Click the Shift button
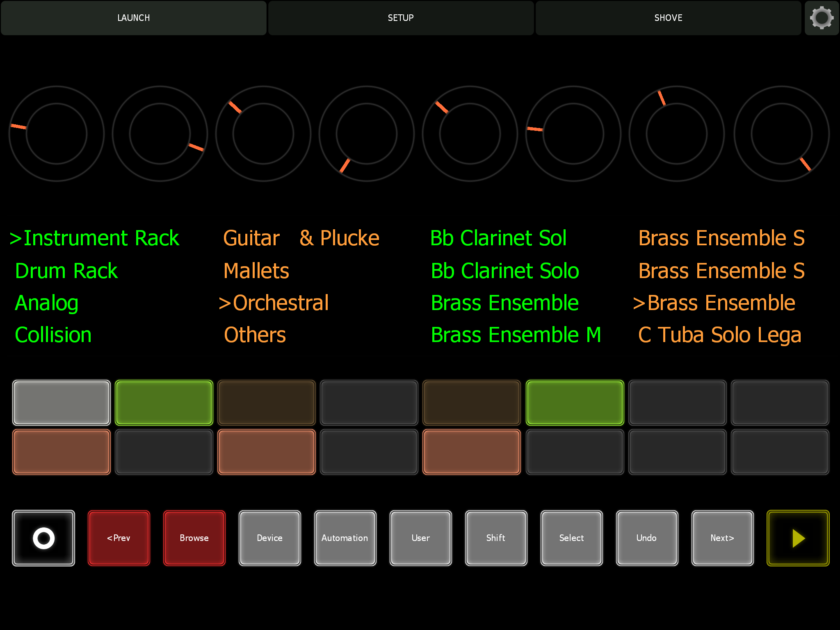Viewport: 840px width, 630px height. 496,538
